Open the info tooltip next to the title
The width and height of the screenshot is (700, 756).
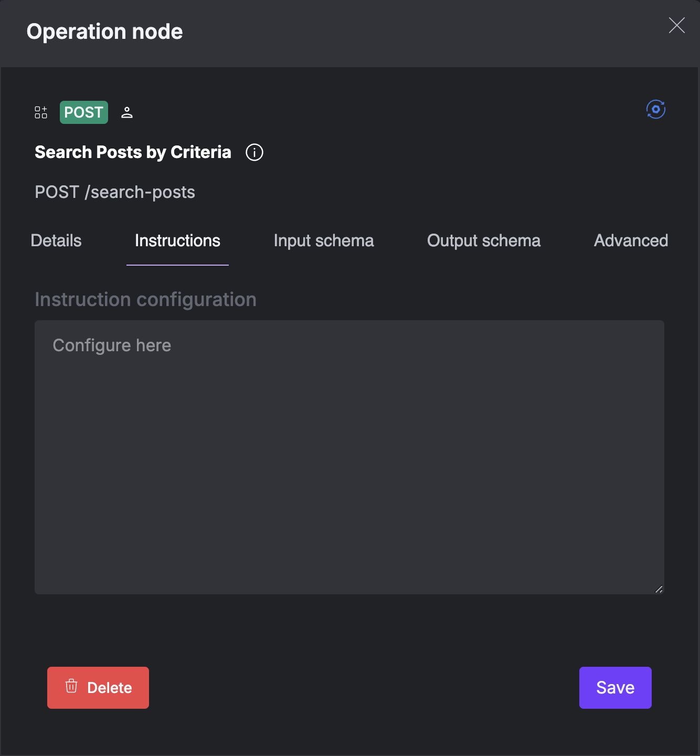(253, 152)
